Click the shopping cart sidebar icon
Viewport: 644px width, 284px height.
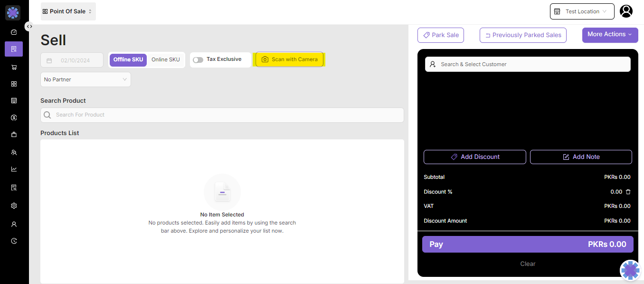pos(14,67)
